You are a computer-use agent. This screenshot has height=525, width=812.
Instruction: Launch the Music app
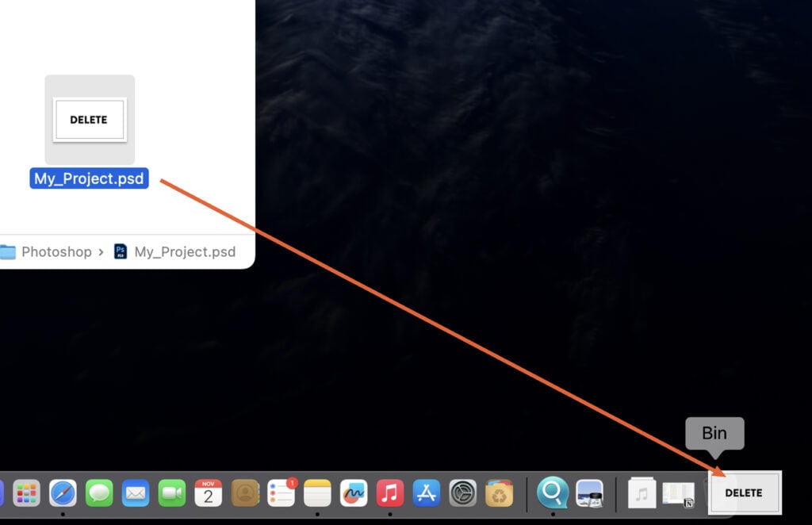click(x=390, y=493)
